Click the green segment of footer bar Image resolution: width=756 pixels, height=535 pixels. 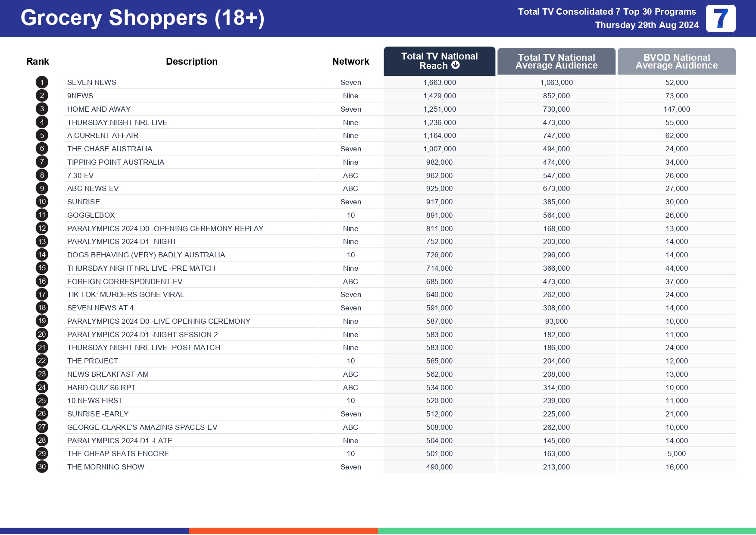pos(566,531)
